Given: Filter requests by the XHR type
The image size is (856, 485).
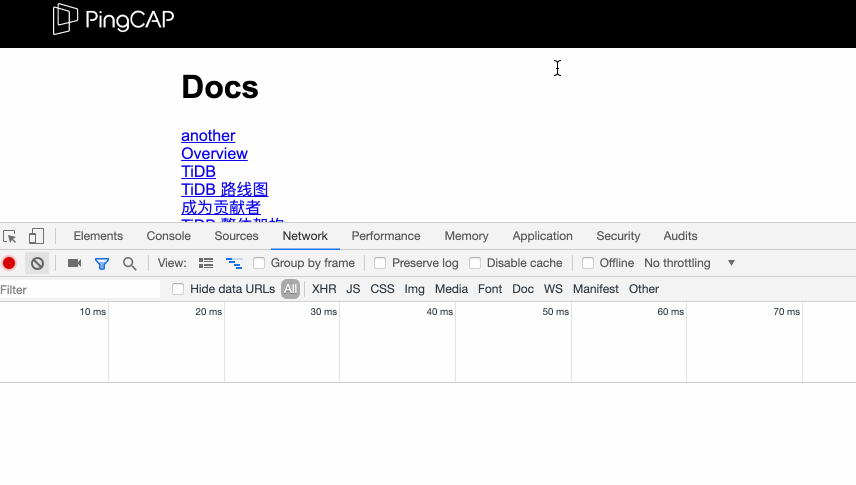Looking at the screenshot, I should click(324, 289).
